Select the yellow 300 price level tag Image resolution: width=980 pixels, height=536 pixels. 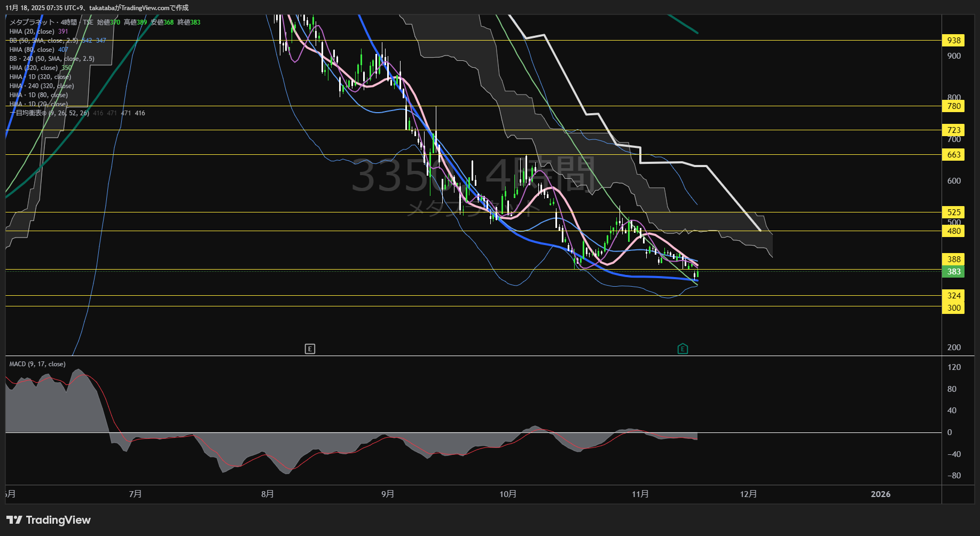point(953,308)
